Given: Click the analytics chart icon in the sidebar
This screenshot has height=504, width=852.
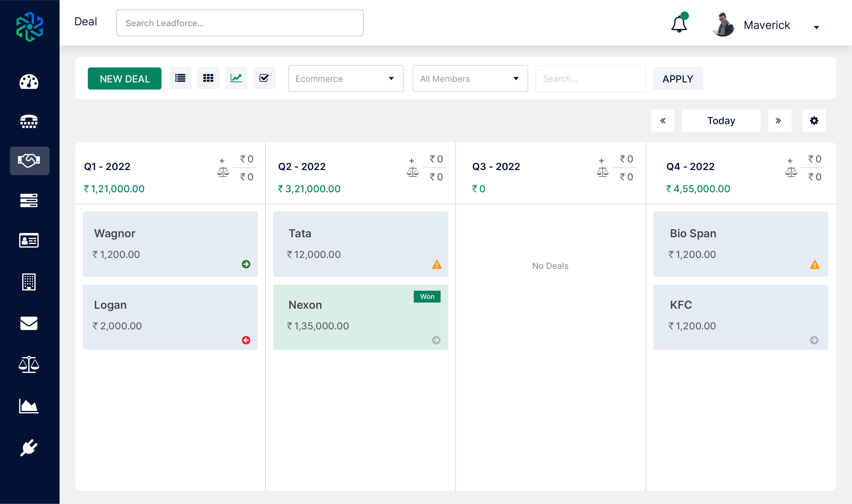Looking at the screenshot, I should (x=30, y=406).
